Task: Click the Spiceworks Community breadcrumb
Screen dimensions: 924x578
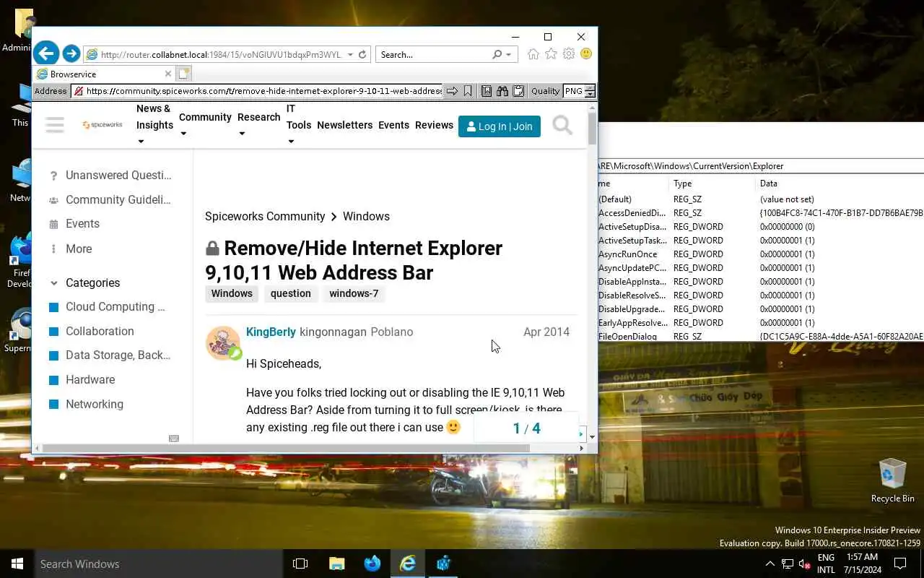Action: [x=265, y=216]
